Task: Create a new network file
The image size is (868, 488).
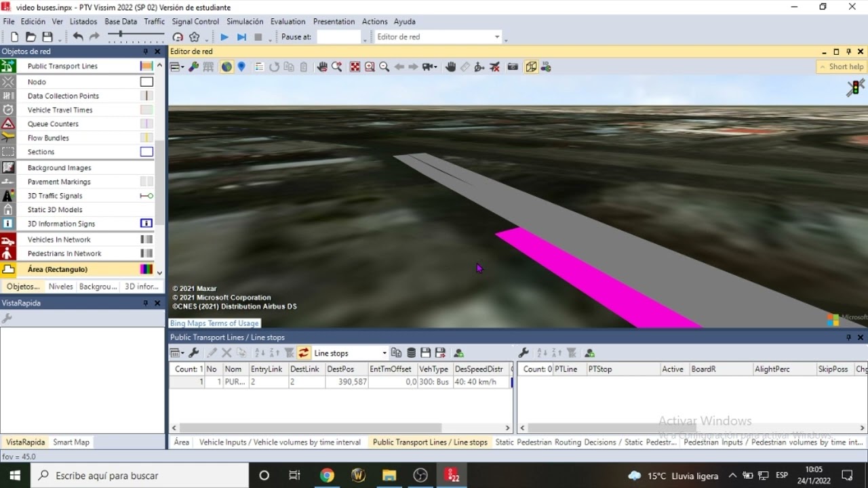Action: coord(14,37)
